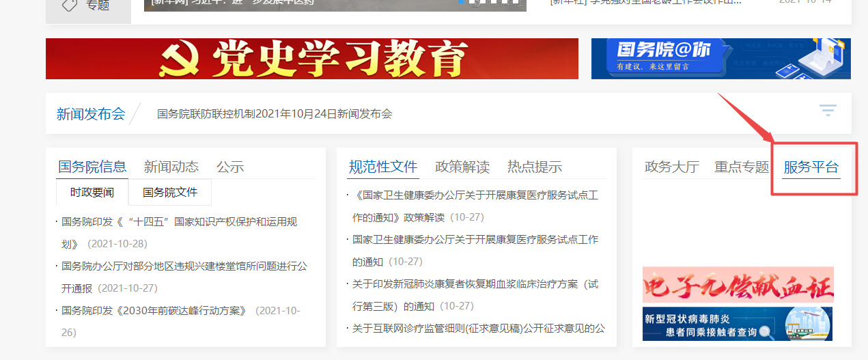Open the 互联网诊疗监管细则 consultation link
The width and height of the screenshot is (868, 360).
[x=478, y=329]
